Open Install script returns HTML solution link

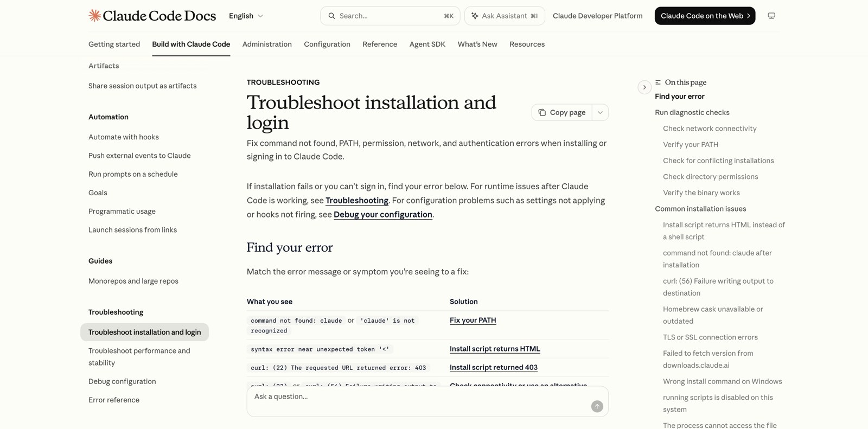495,349
